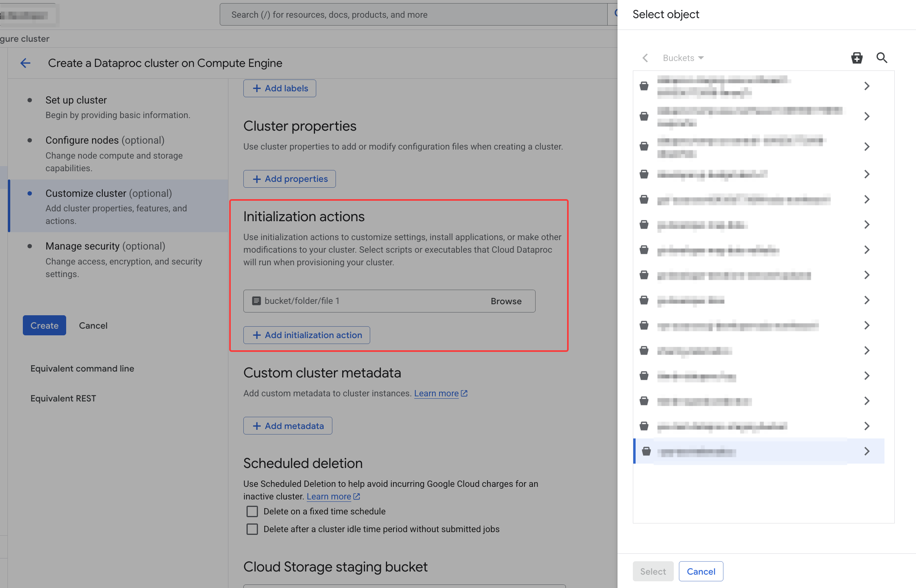Image resolution: width=916 pixels, height=588 pixels.
Task: Click the first bucket icon in the list
Action: tap(644, 86)
